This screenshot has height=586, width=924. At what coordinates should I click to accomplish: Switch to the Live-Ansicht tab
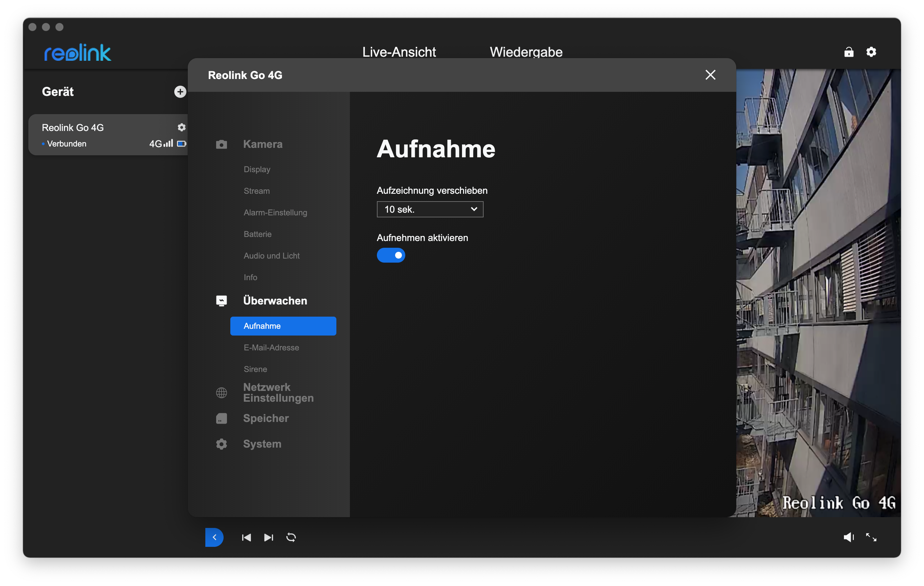click(x=399, y=52)
